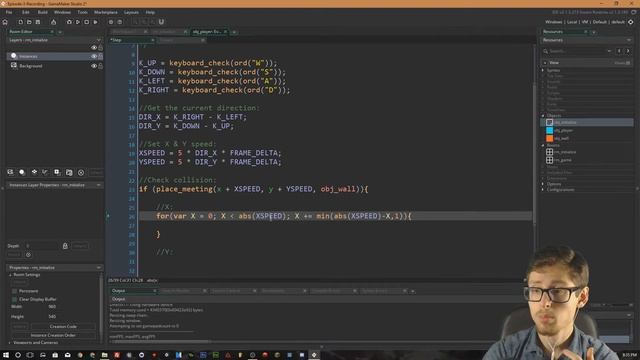Collapse the Rooms tree group
The height and width of the screenshot is (360, 640).
tap(543, 145)
